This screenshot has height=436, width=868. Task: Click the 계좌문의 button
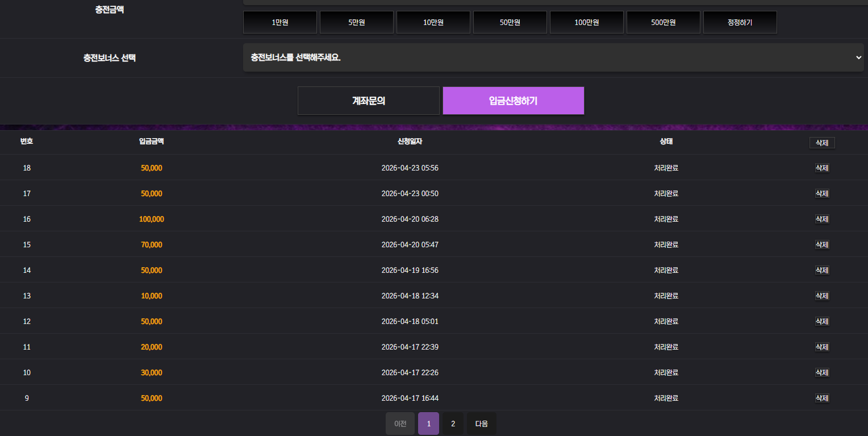pyautogui.click(x=368, y=101)
